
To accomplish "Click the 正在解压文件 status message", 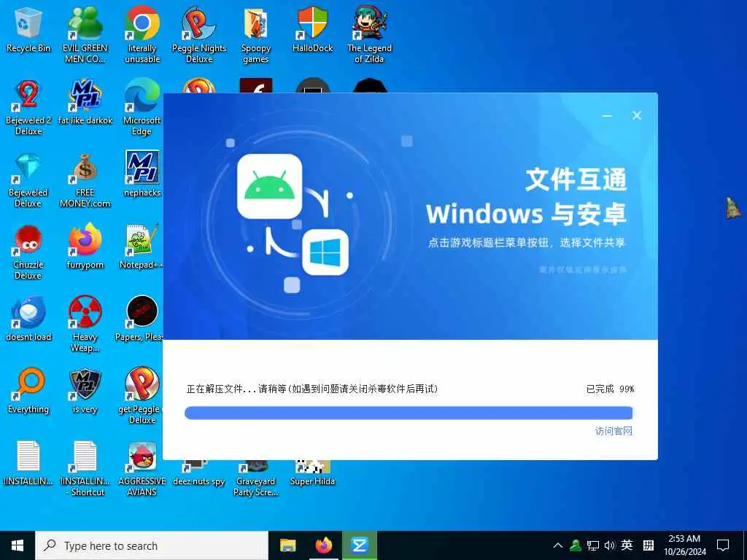I will click(x=312, y=389).
